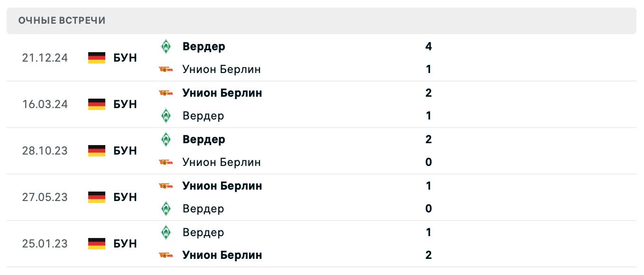Open Унион Берлин team in 16.03.24 match
Image resolution: width=644 pixels, height=275 pixels.
pyautogui.click(x=222, y=93)
